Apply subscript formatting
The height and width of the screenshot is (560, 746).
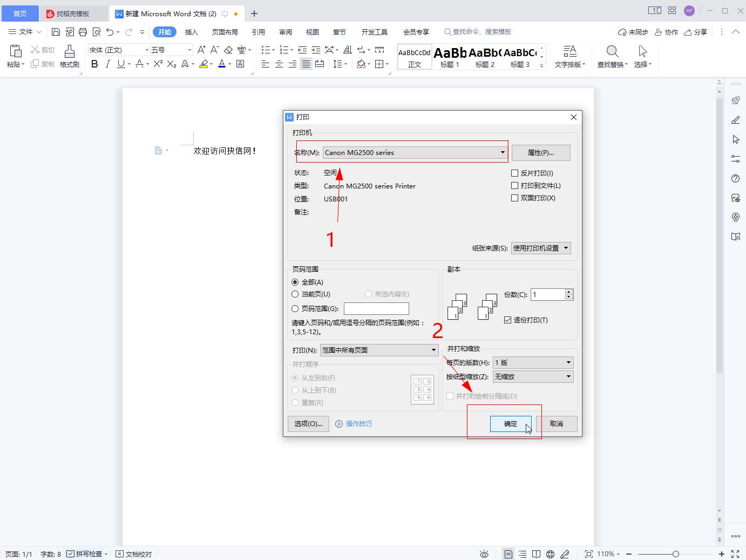pyautogui.click(x=172, y=64)
